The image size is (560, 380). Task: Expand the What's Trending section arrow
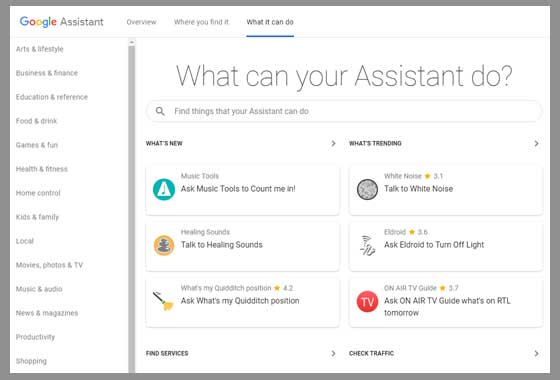tap(536, 143)
